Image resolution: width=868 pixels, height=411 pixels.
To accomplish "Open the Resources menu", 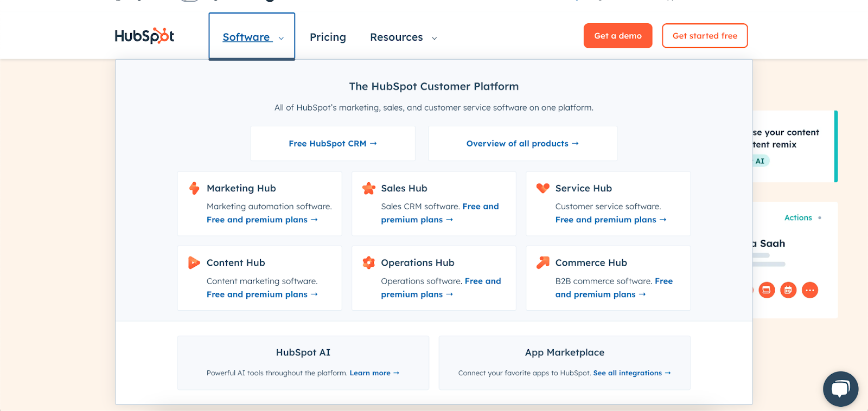I will [397, 37].
